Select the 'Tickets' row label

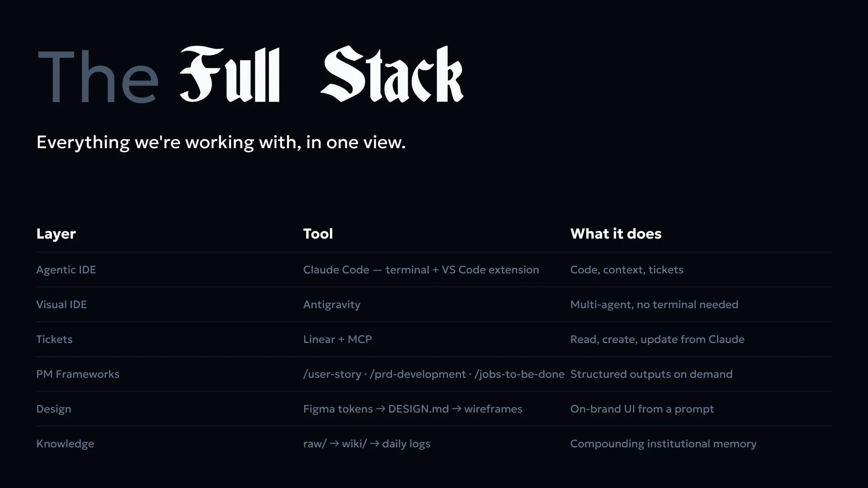[x=54, y=339]
